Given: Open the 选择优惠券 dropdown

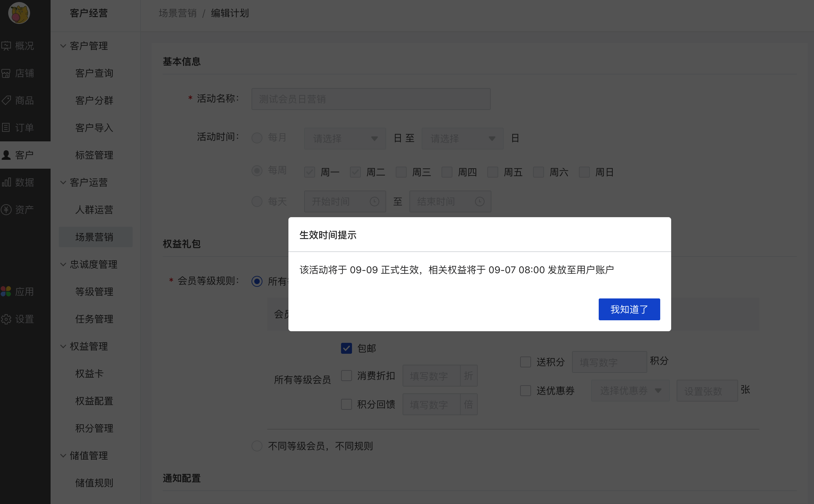Looking at the screenshot, I should (630, 391).
